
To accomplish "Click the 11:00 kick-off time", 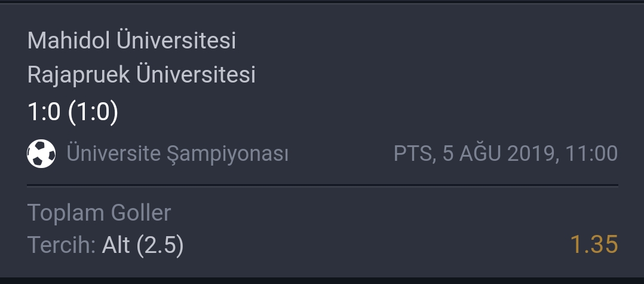I will pos(591,154).
